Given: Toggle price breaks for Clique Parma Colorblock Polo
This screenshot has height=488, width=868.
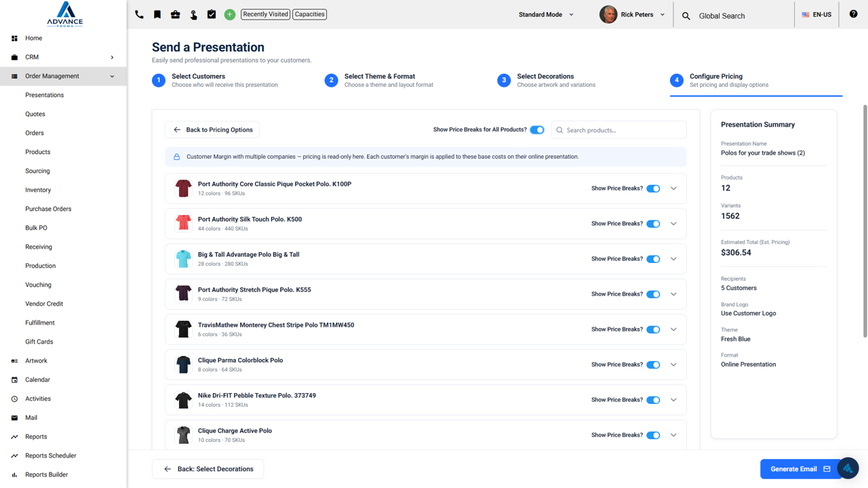Looking at the screenshot, I should tap(653, 365).
